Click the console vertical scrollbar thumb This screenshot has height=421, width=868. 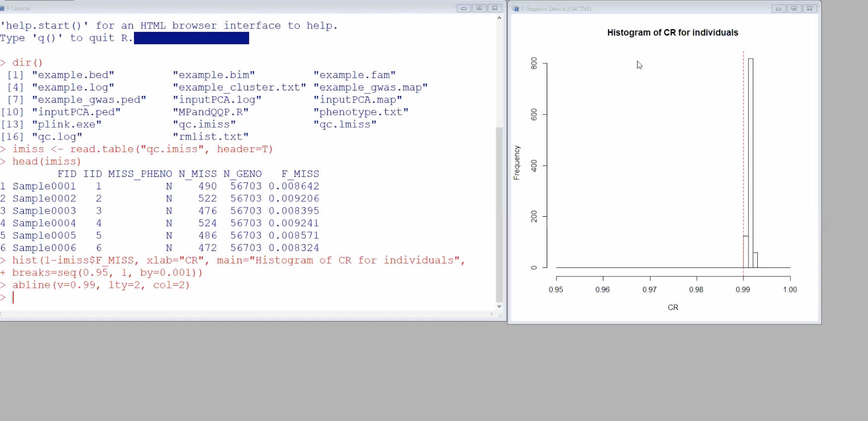pyautogui.click(x=499, y=214)
